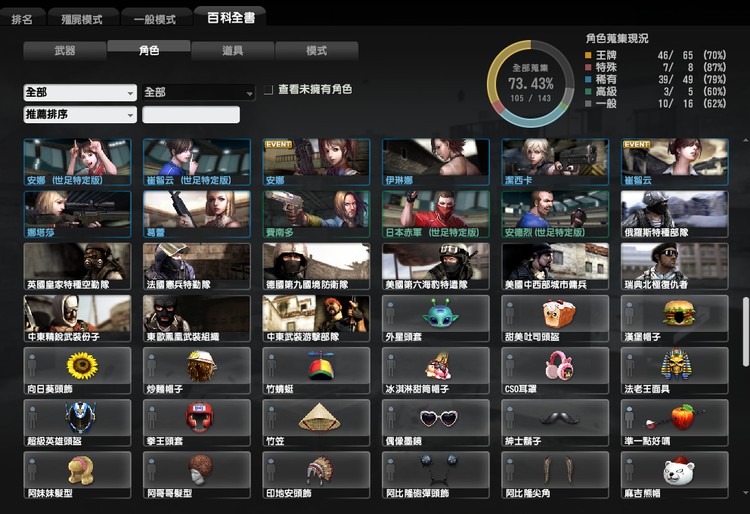
Task: Open the 模式 category tab
Action: tap(317, 51)
